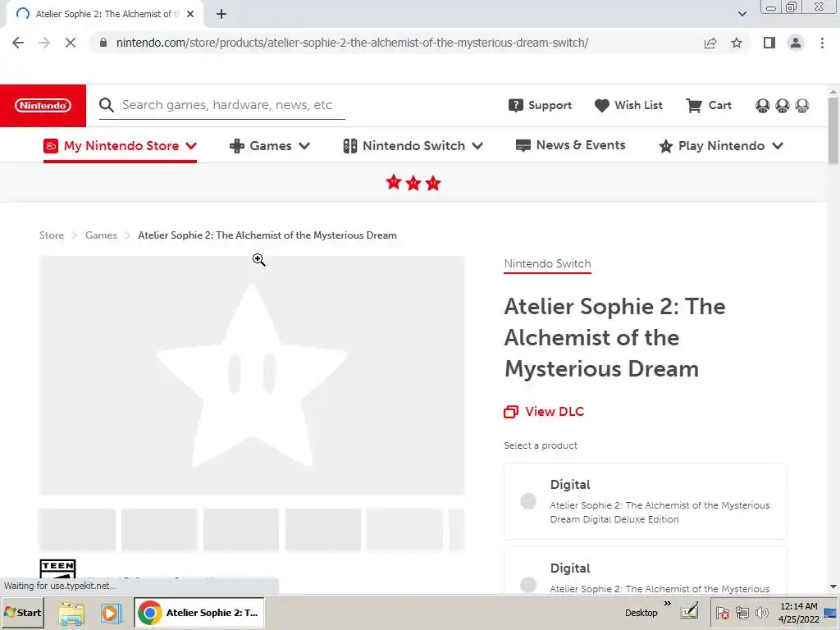
Task: Select the second Digital product radio
Action: [527, 584]
